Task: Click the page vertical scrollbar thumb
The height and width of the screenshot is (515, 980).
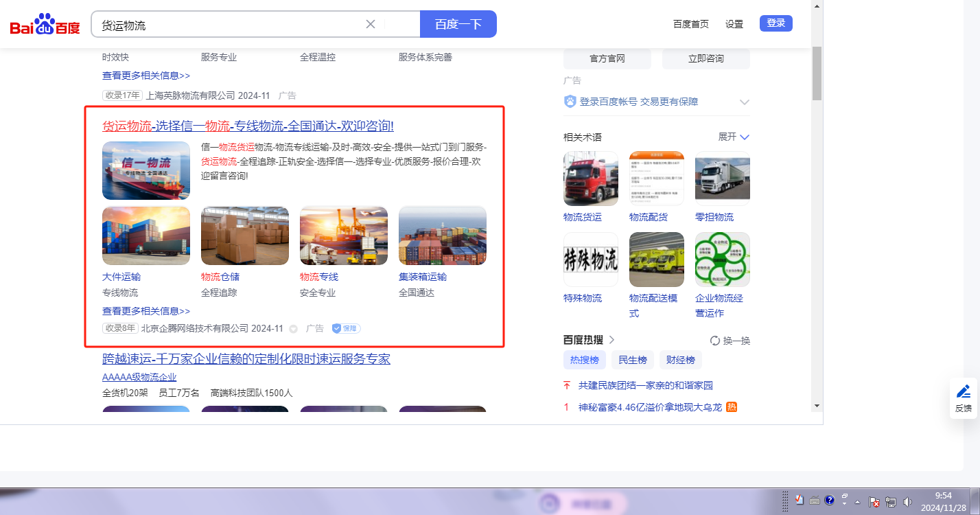Action: tap(816, 74)
